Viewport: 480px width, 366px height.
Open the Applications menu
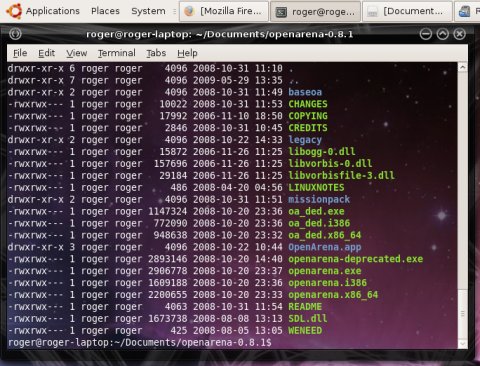pos(53,11)
